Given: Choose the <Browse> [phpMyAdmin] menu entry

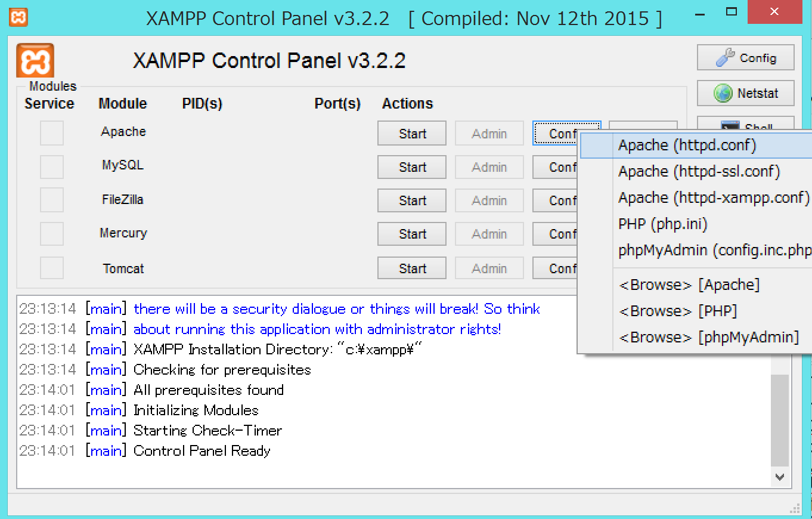Looking at the screenshot, I should pos(708,336).
